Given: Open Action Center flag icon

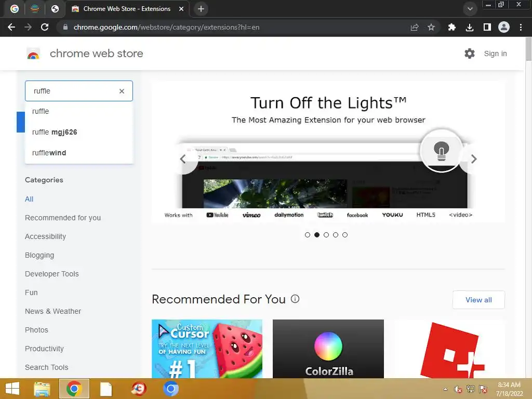Looking at the screenshot, I should click(483, 389).
